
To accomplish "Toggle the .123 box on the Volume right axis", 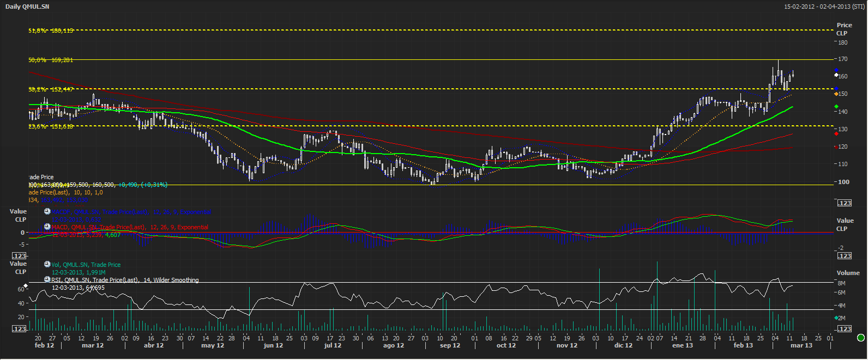I will (845, 328).
